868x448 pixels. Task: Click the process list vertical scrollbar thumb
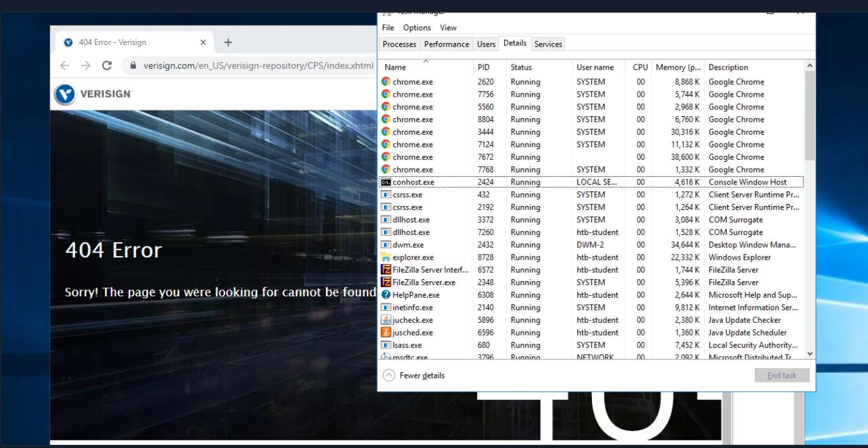(x=810, y=115)
